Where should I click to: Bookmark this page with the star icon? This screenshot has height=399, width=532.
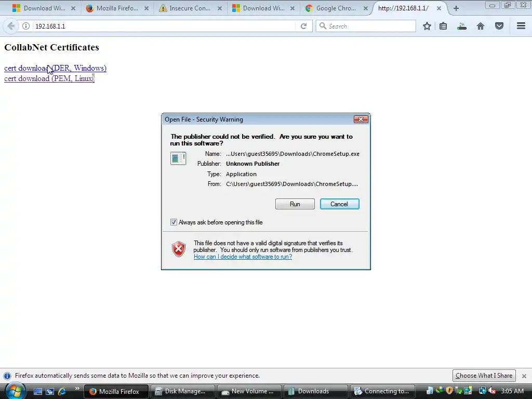coord(427,26)
